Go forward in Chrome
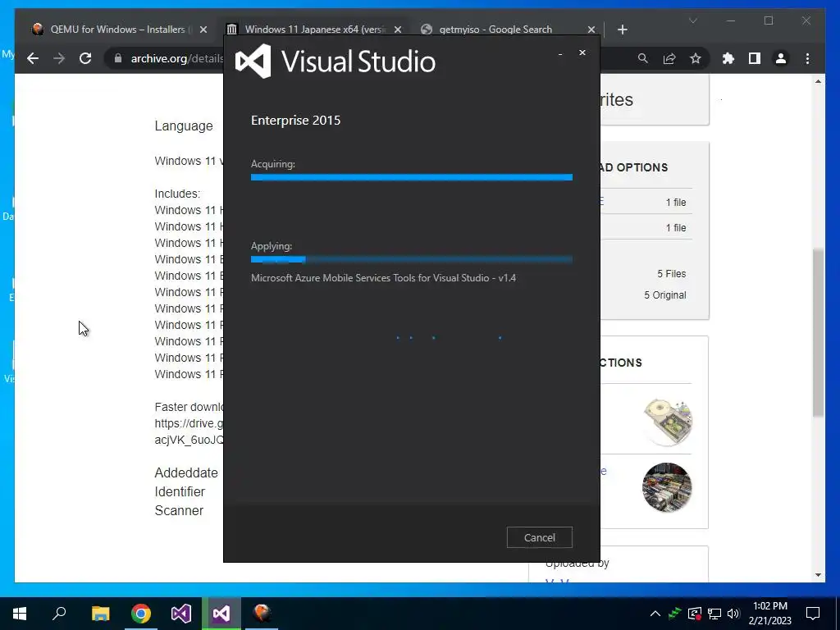 point(59,58)
